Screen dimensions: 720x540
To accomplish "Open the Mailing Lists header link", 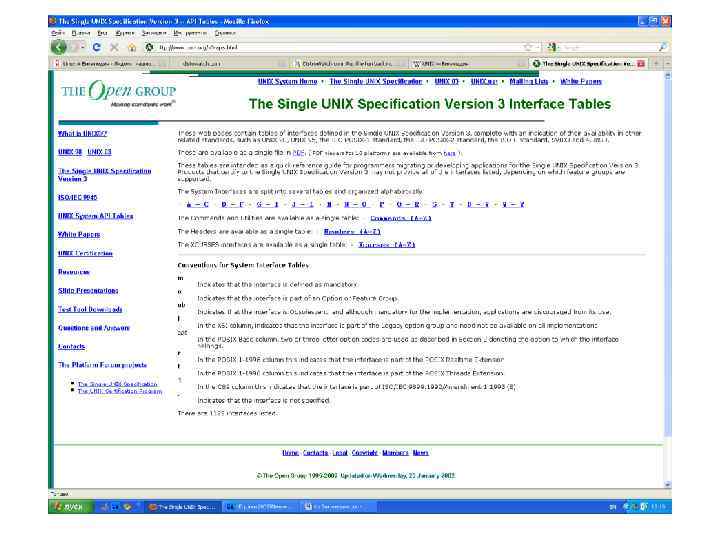I will point(529,81).
